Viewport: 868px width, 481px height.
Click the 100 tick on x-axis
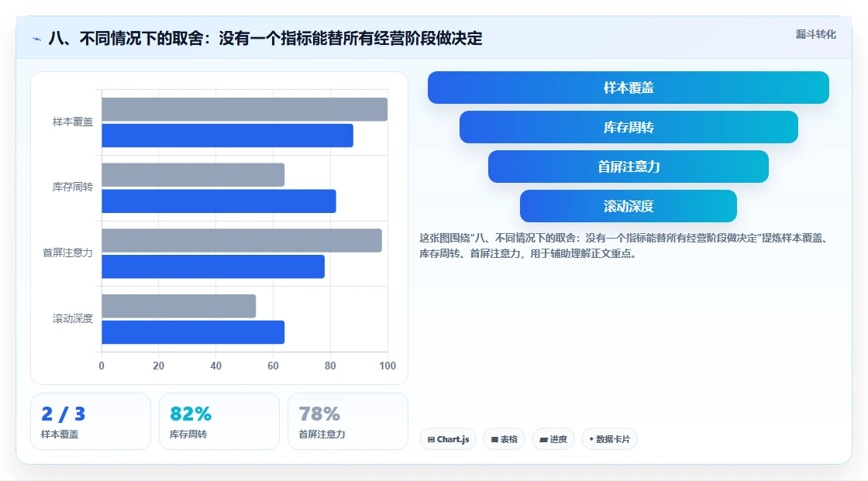click(x=387, y=366)
